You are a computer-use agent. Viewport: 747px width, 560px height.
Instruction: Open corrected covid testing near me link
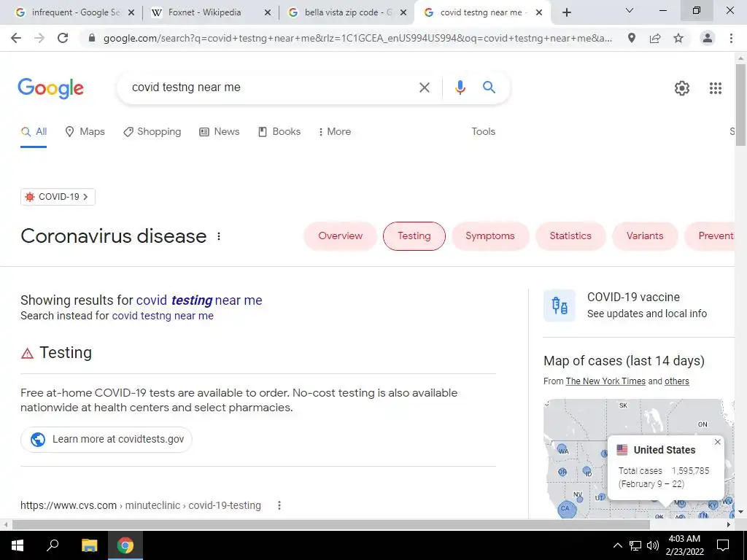tap(199, 300)
